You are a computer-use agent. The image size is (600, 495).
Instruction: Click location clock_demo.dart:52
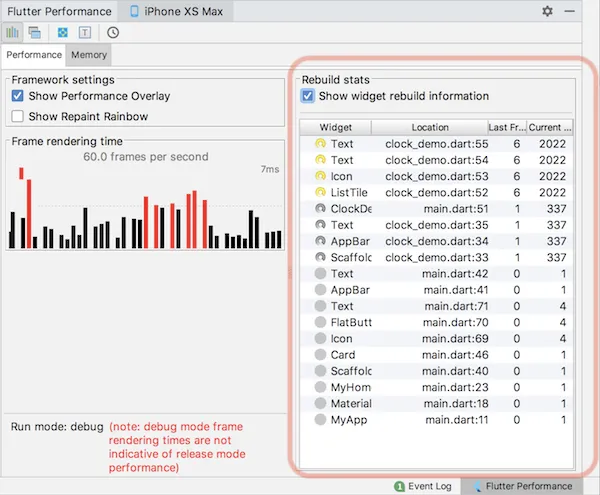pos(437,192)
